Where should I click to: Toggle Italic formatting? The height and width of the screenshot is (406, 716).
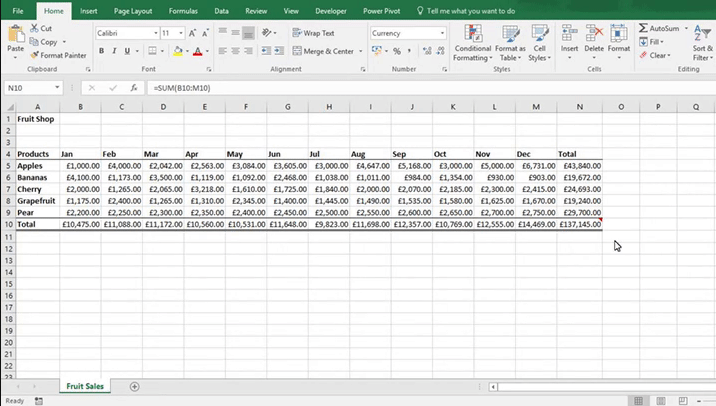point(115,51)
